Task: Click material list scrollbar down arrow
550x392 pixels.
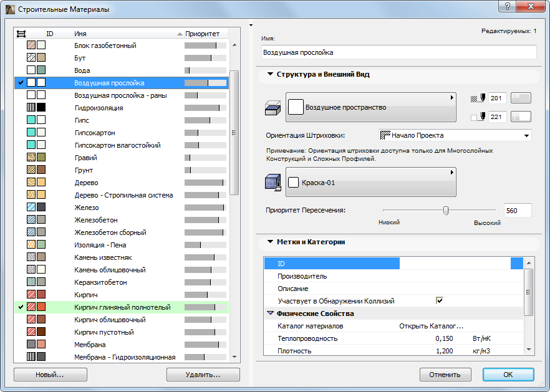Action: (x=234, y=357)
